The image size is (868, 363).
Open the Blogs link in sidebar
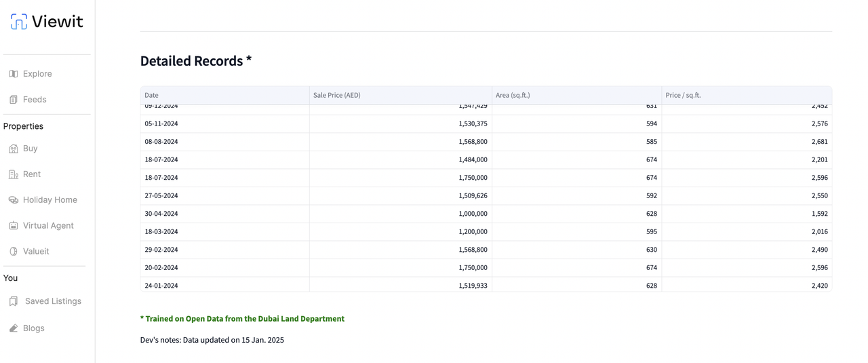click(33, 328)
